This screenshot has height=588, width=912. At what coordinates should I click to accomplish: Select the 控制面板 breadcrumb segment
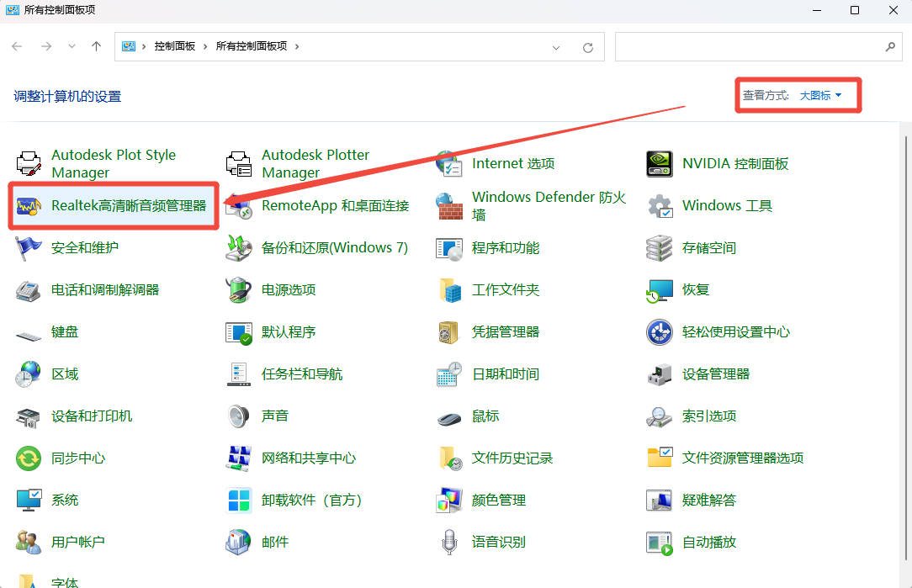coord(174,46)
